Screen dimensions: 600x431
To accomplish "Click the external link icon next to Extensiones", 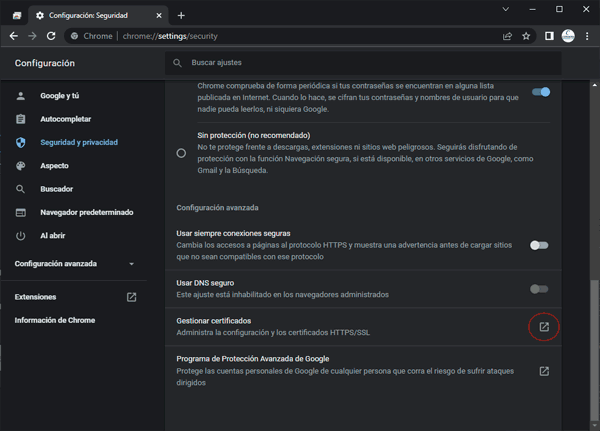I will click(132, 297).
